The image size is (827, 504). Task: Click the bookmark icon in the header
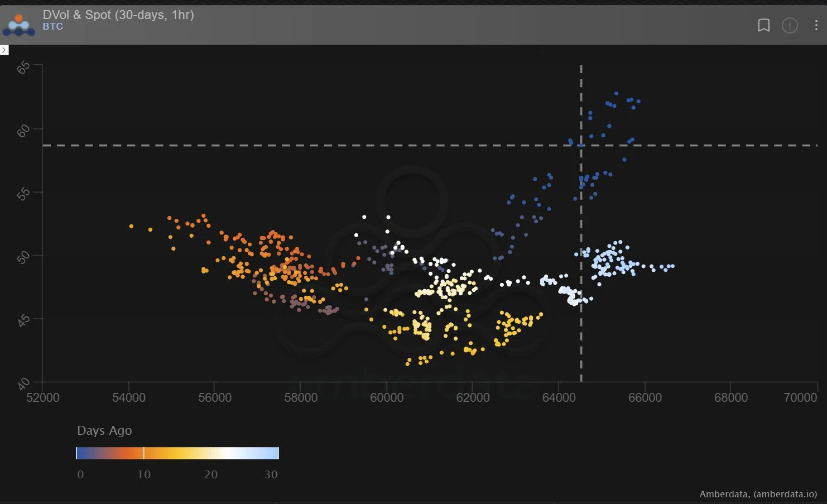click(x=763, y=25)
